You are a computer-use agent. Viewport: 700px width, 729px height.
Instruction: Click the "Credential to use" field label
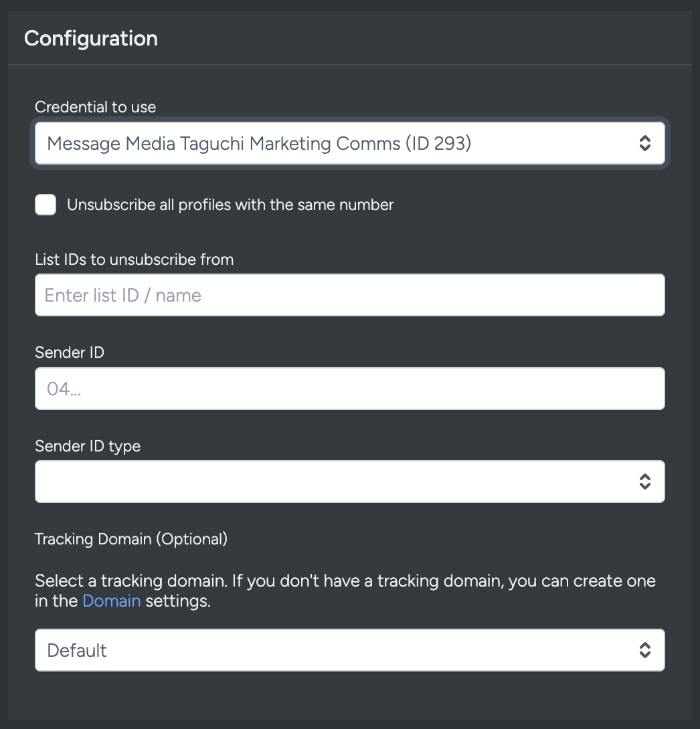coord(95,107)
